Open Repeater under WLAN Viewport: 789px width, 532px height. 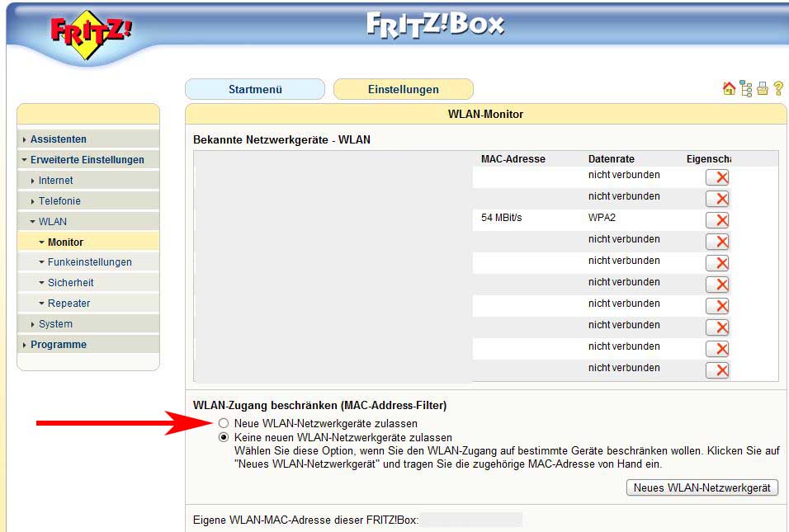pos(88,304)
